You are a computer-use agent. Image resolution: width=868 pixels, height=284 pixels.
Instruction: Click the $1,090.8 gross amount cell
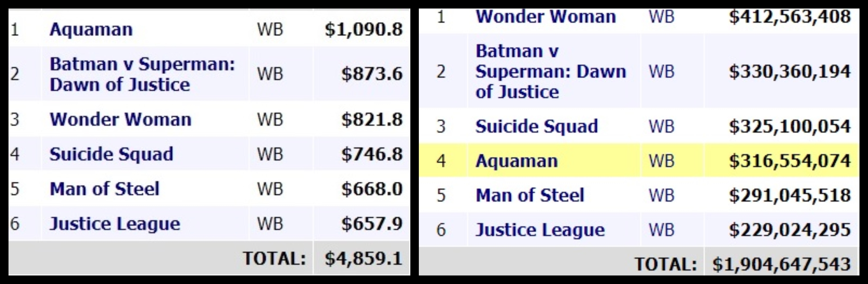364,29
